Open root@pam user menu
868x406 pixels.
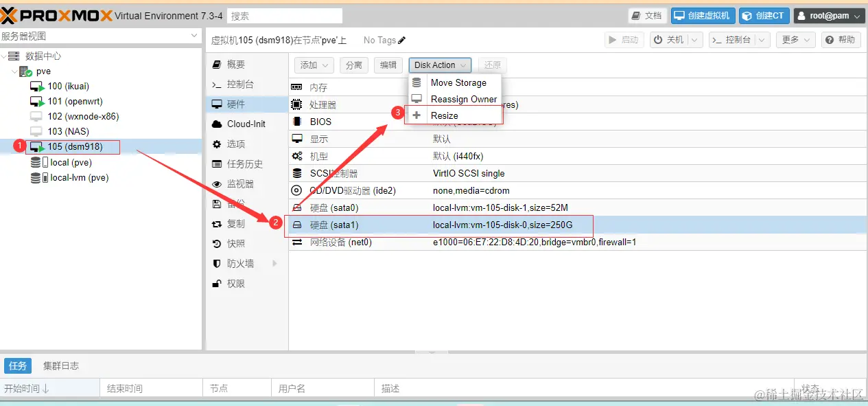pyautogui.click(x=830, y=15)
